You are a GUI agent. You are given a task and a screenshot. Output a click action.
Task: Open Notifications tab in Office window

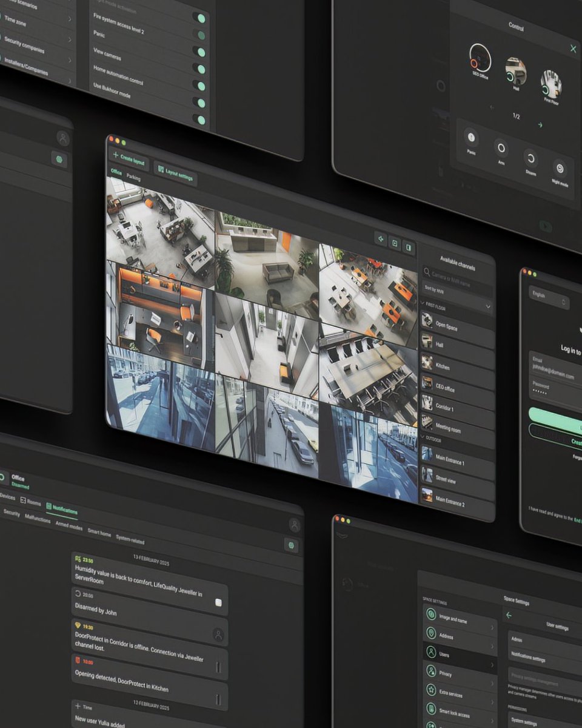(x=62, y=509)
